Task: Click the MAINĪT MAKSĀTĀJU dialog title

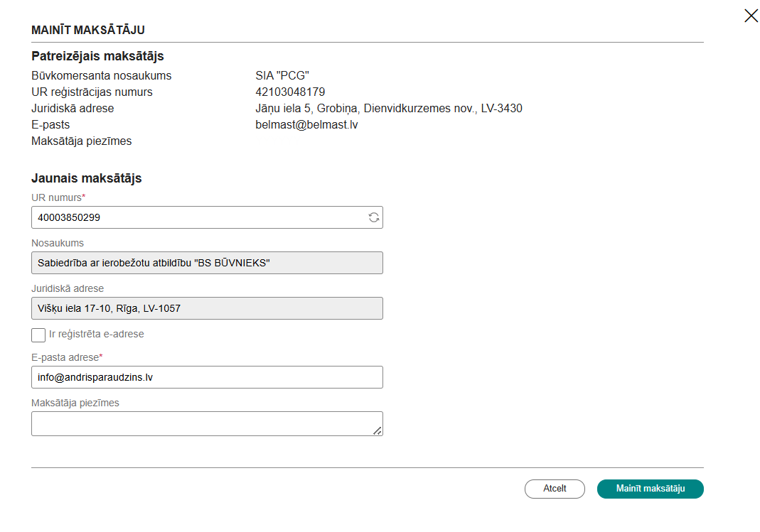Action: point(88,30)
